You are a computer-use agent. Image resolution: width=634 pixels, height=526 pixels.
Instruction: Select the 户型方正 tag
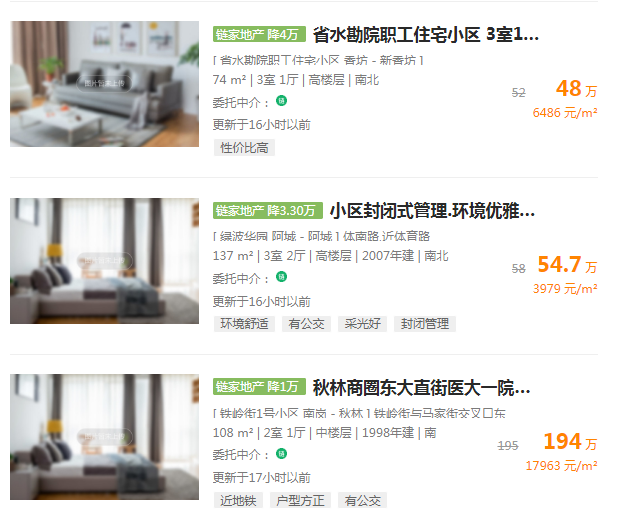(x=300, y=500)
